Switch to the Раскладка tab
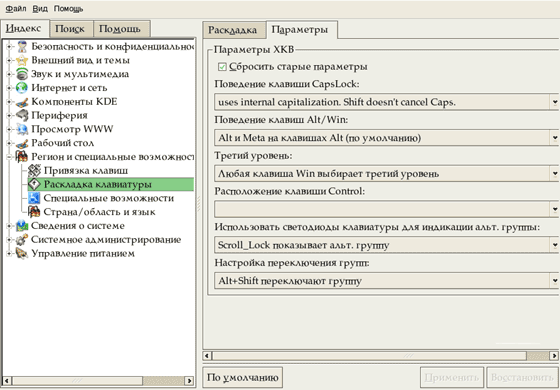The width and height of the screenshot is (560, 390). (234, 30)
